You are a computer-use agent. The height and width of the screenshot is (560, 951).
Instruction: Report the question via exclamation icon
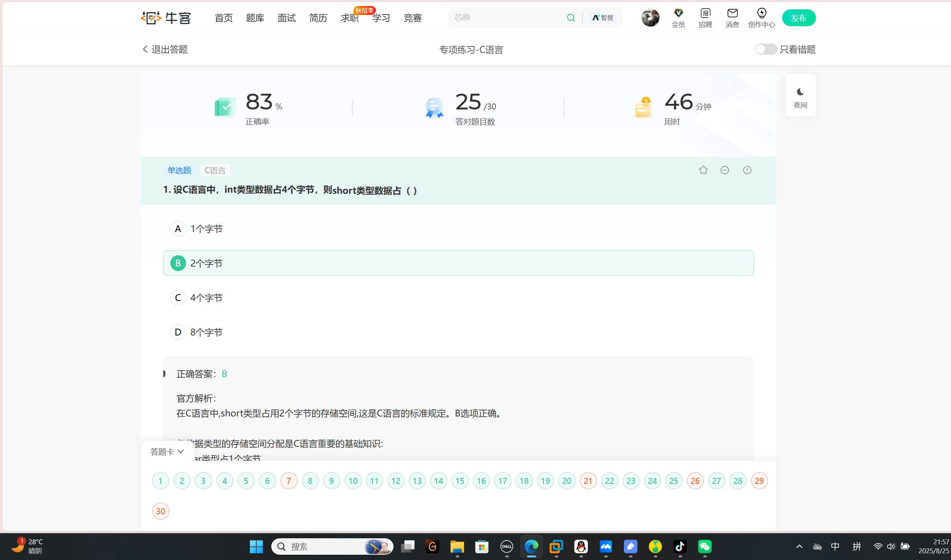[x=747, y=170]
